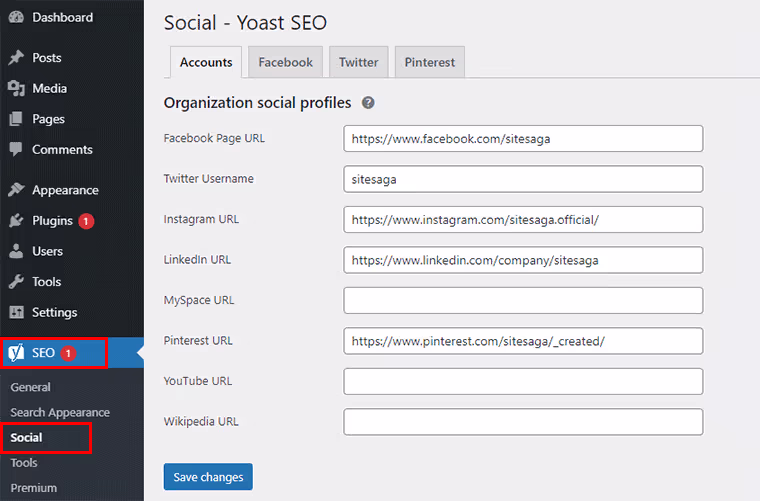Click the Pinterest URL label

(x=198, y=340)
